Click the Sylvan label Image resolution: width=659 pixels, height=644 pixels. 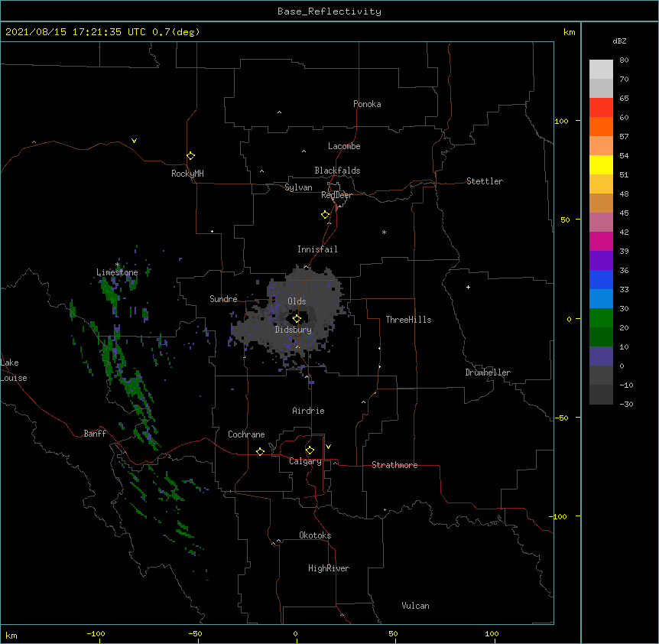click(x=298, y=187)
